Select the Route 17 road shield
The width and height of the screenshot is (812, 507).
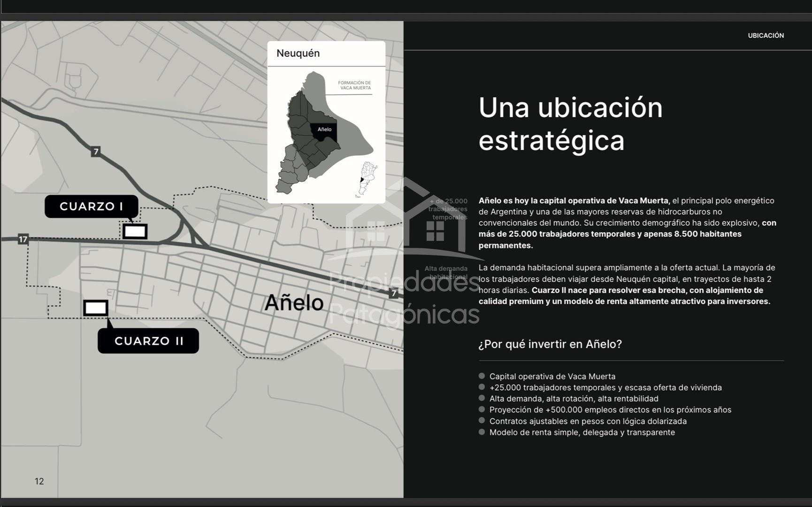point(23,239)
